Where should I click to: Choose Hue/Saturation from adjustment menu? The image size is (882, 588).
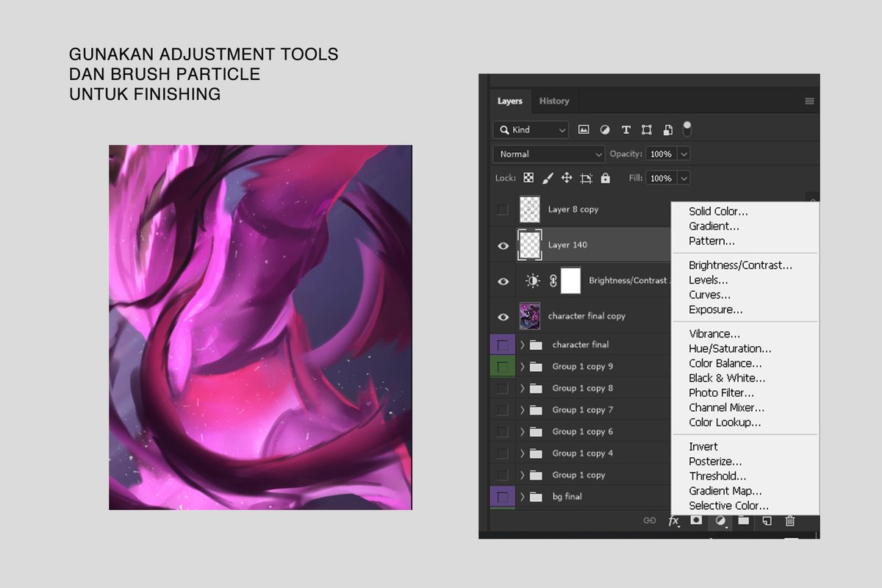(730, 348)
